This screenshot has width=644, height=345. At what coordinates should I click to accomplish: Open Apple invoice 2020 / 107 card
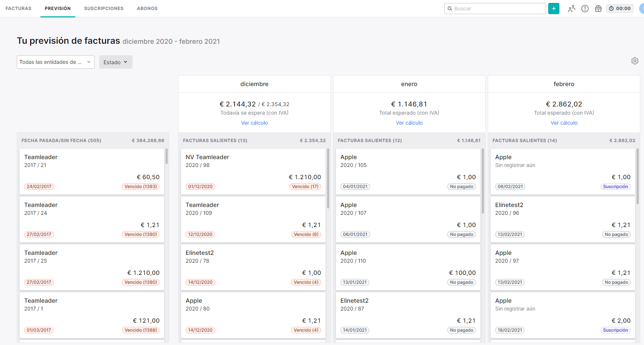coord(408,219)
